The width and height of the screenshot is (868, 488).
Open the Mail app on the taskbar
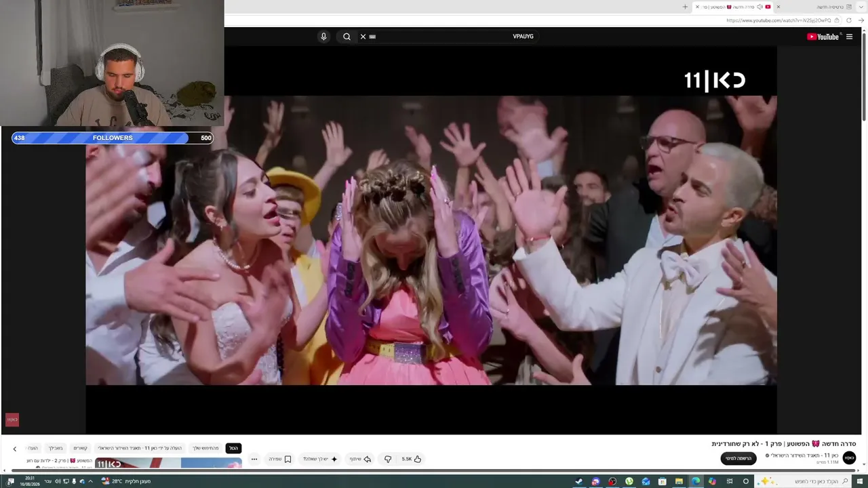point(646,481)
